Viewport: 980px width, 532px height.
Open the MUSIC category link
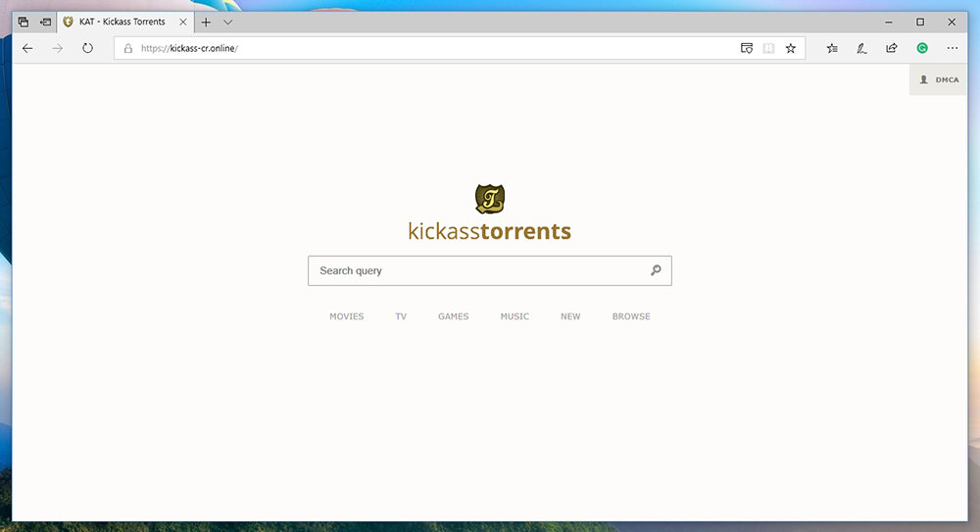[514, 316]
